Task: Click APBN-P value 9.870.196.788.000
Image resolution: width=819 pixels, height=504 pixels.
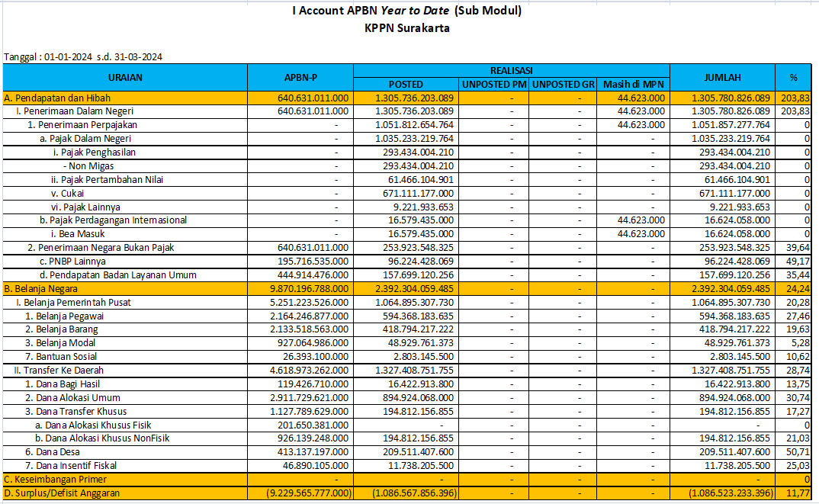Action: click(309, 289)
